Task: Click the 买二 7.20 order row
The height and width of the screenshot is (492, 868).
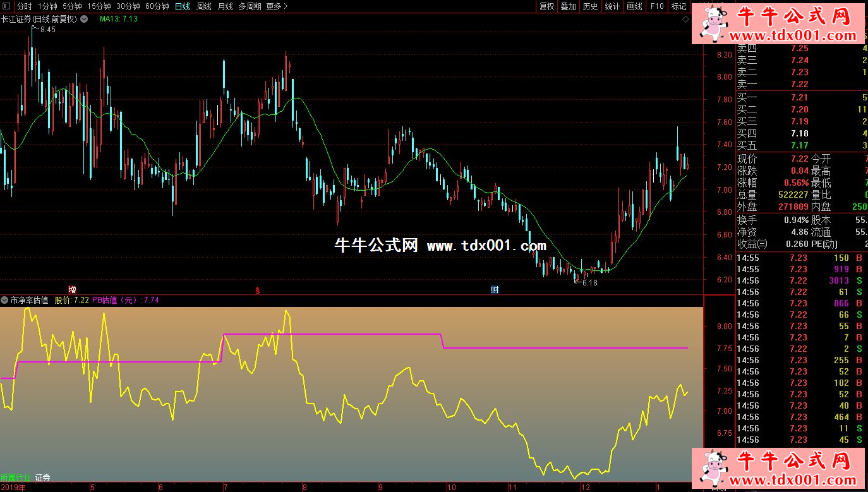Action: 802,109
